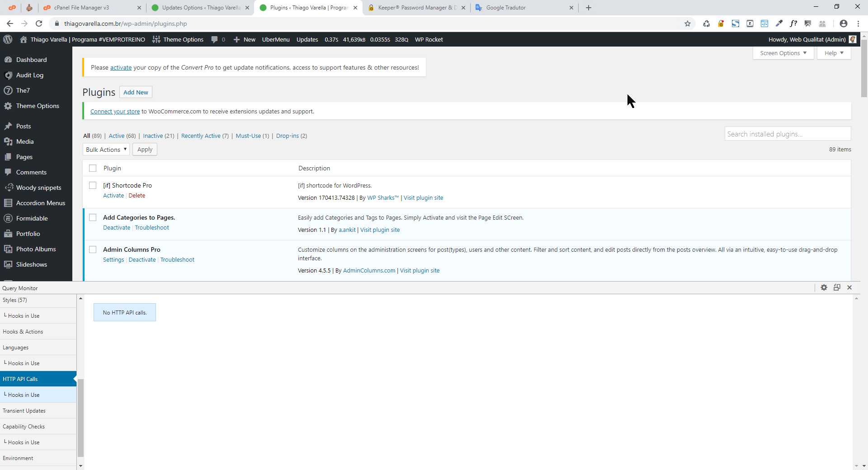Open the WordPress logo menu
Image resolution: width=868 pixels, height=470 pixels.
pos(8,39)
